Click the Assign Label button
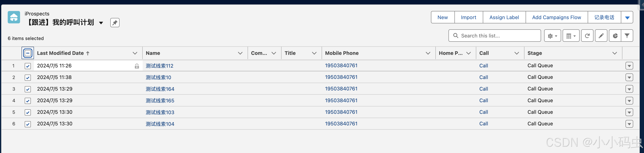 [504, 17]
